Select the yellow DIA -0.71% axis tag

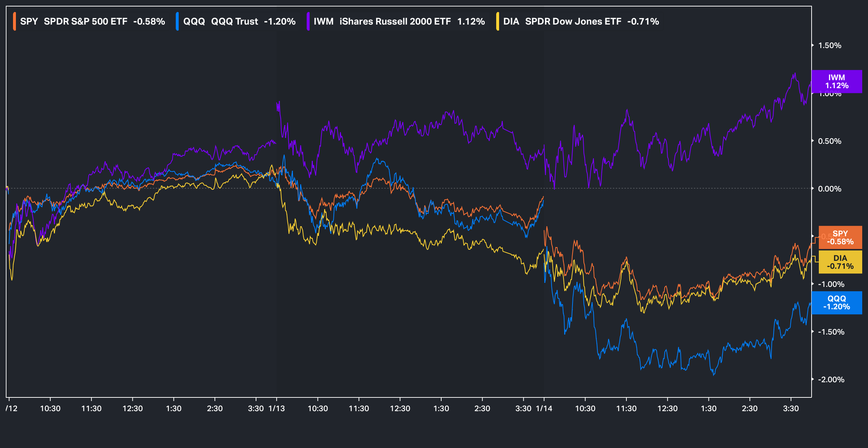pos(840,262)
